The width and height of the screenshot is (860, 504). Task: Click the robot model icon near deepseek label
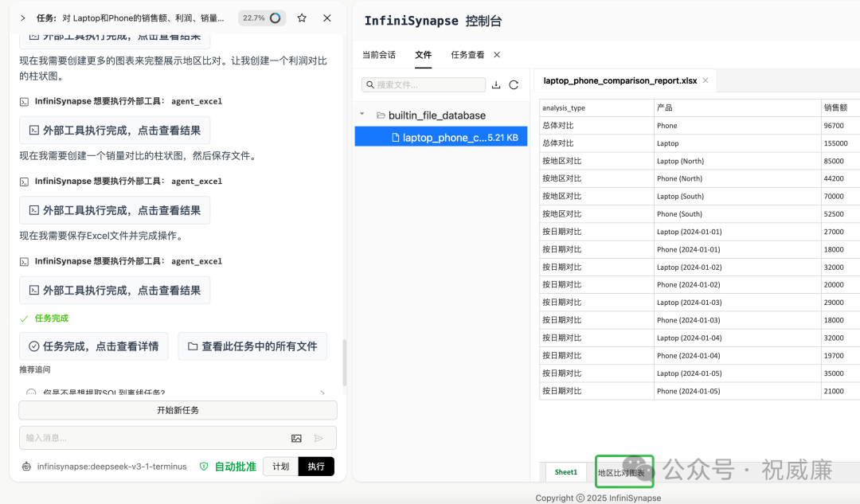tap(25, 465)
